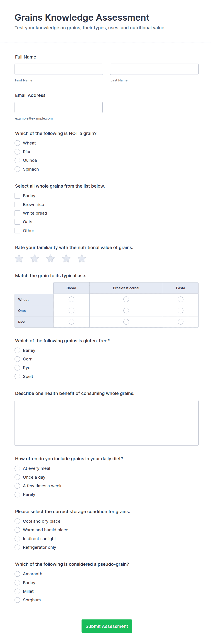This screenshot has width=211, height=644.
Task: Select Spinach as not a grain
Action: tap(17, 169)
